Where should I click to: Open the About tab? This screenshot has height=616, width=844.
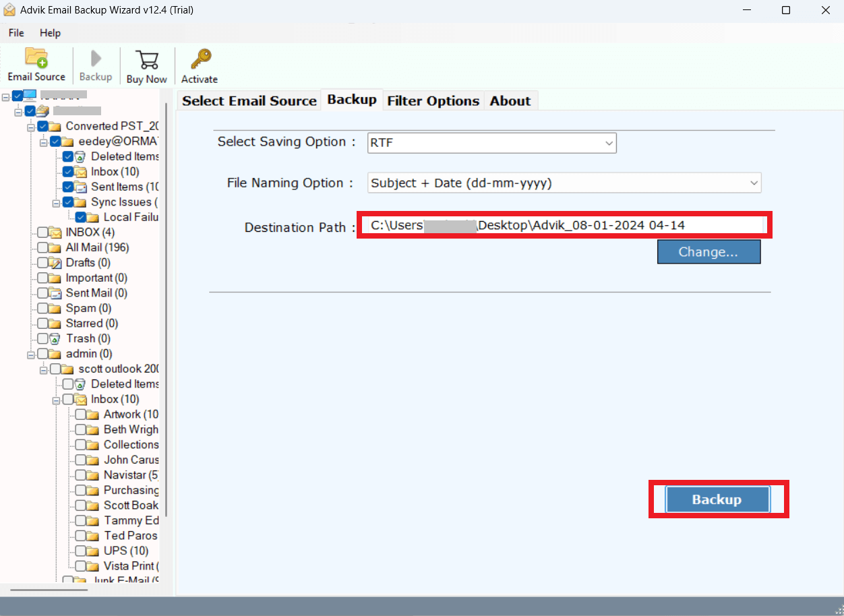click(x=510, y=100)
